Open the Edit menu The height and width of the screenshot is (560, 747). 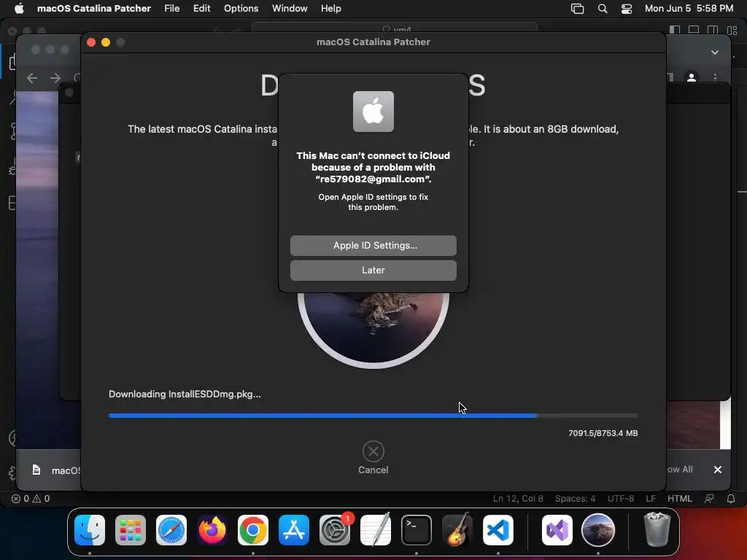[x=201, y=9]
